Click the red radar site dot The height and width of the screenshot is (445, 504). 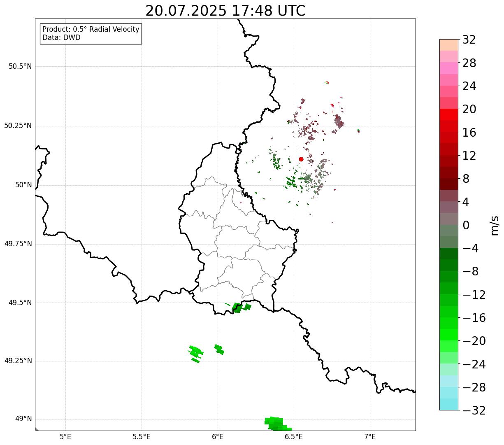[x=301, y=159]
